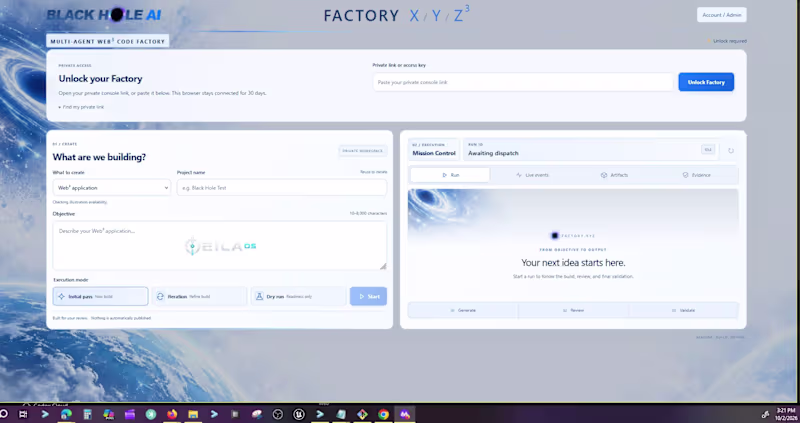Image resolution: width=800 pixels, height=423 pixels.
Task: Open Task View from the taskbar
Action: pos(23,414)
